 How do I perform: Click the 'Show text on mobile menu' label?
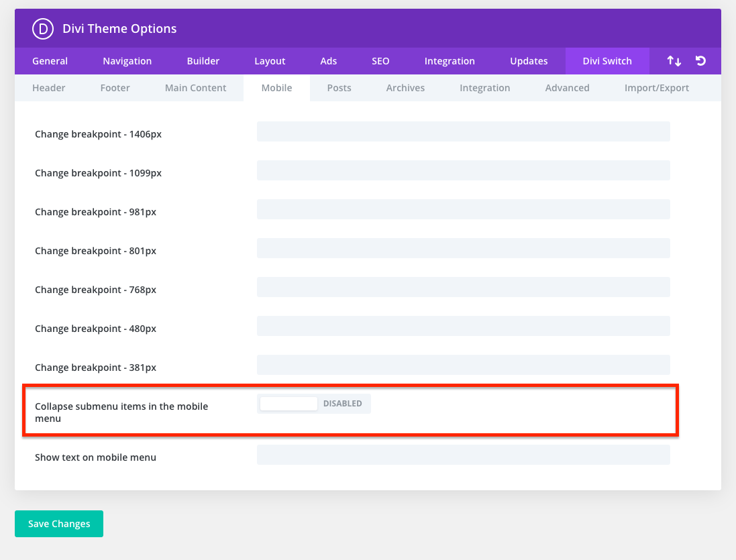[x=95, y=457]
